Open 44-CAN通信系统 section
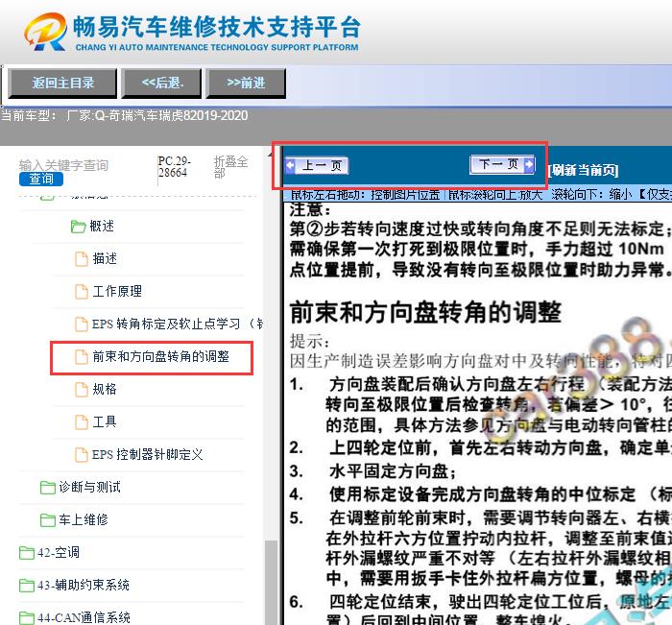The image size is (672, 625). pyautogui.click(x=84, y=617)
